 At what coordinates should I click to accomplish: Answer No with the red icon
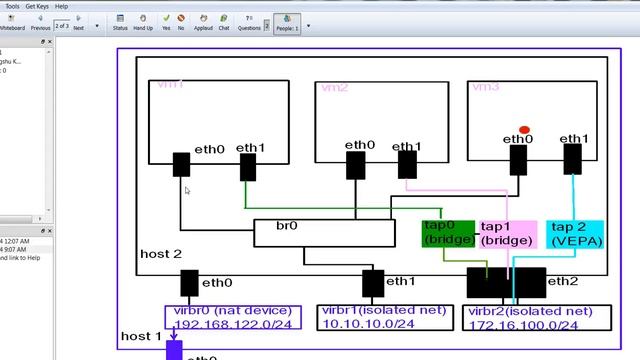click(x=181, y=22)
